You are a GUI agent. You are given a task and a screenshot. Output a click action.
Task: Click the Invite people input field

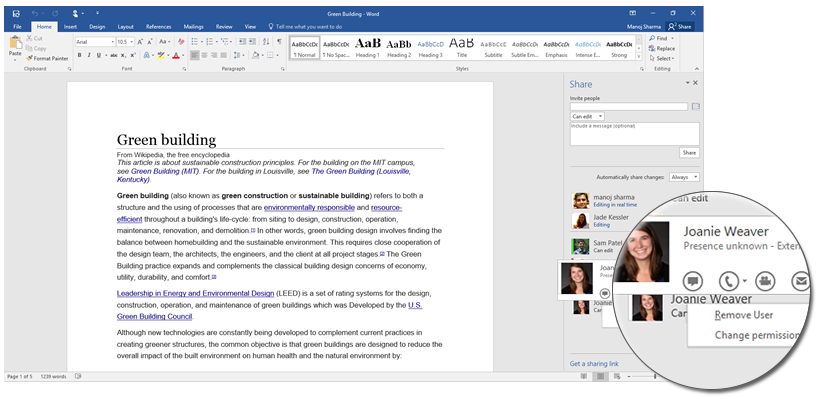point(629,107)
